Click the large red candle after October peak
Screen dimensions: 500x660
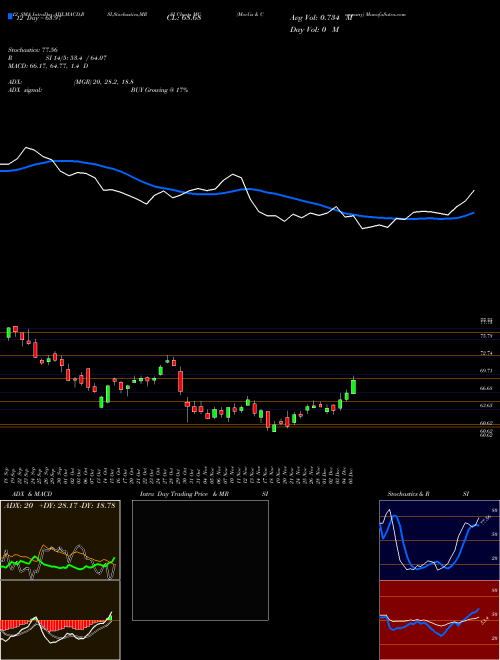181,380
